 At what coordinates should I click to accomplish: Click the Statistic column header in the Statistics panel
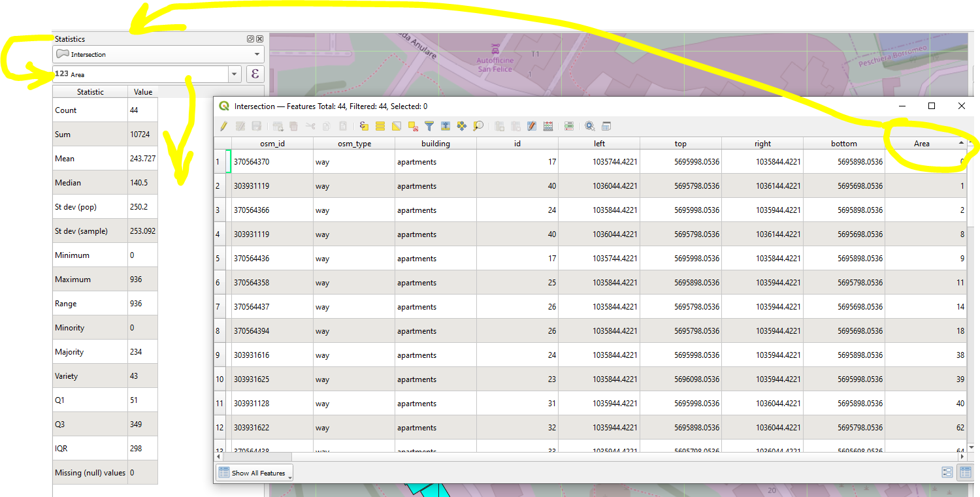click(x=90, y=92)
